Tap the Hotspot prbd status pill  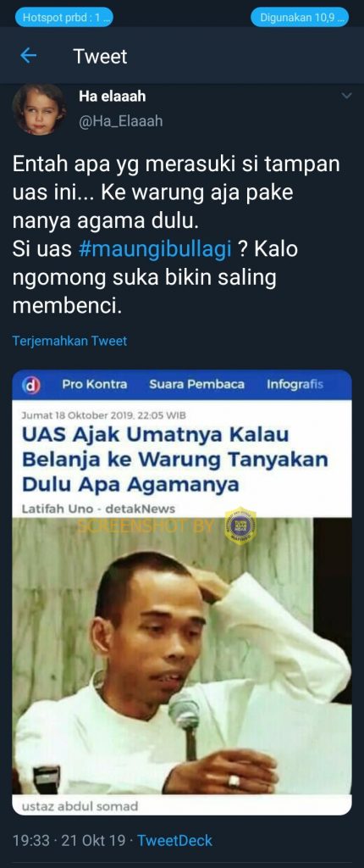(x=64, y=17)
